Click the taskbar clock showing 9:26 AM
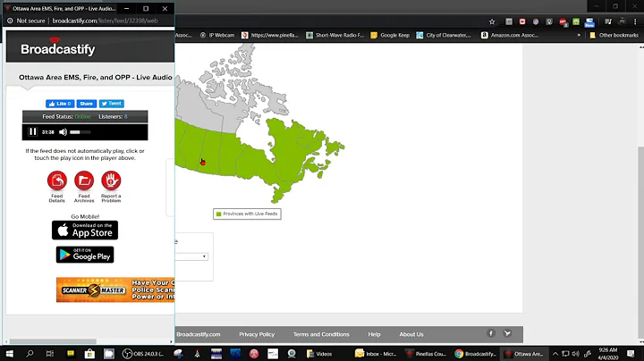Image resolution: width=644 pixels, height=361 pixels. [x=608, y=354]
